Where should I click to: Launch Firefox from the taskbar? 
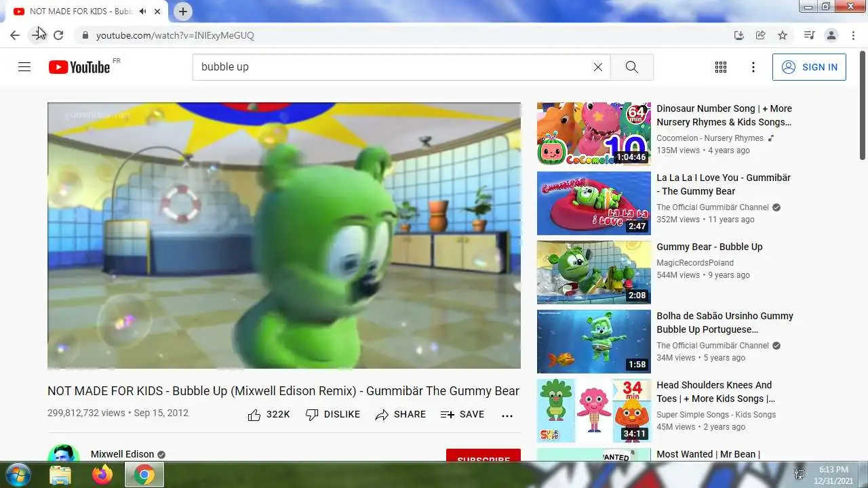pyautogui.click(x=102, y=475)
